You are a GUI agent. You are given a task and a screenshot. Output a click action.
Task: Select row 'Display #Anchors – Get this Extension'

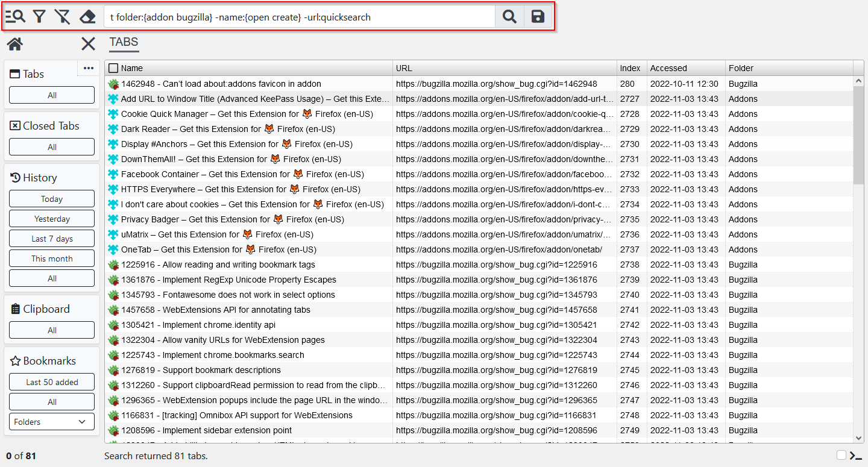[479, 144]
